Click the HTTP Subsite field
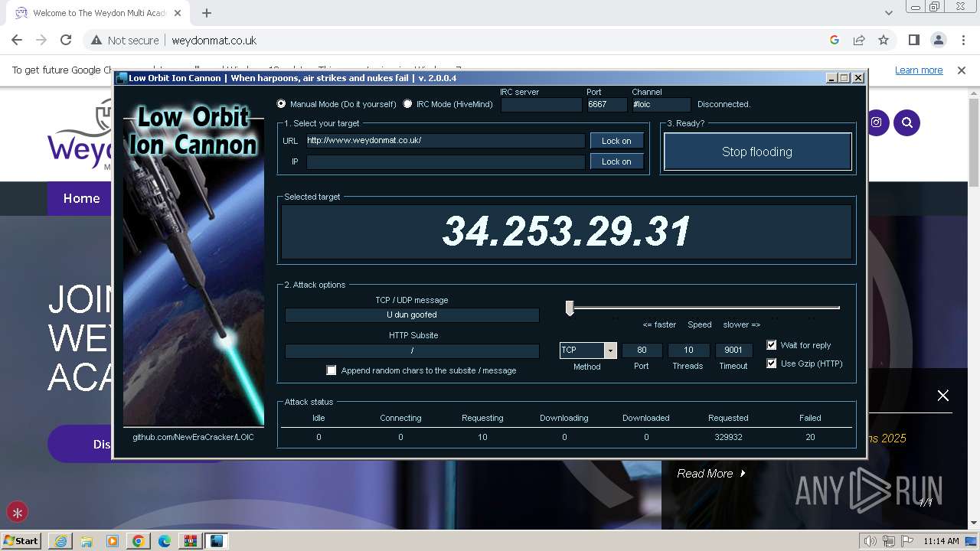The image size is (980, 551). 412,350
